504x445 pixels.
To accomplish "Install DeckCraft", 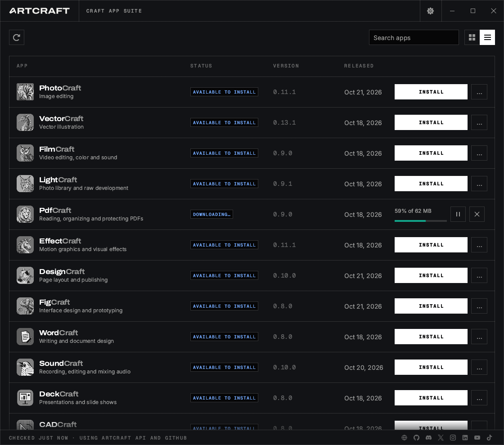I will click(x=431, y=398).
